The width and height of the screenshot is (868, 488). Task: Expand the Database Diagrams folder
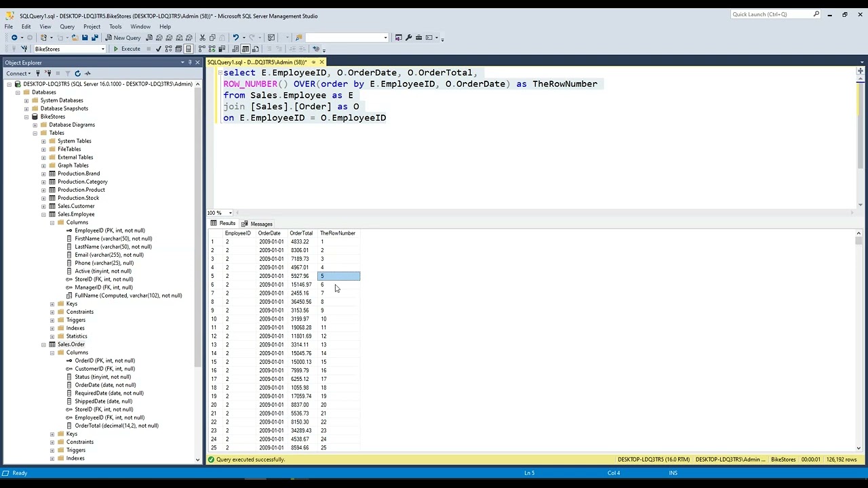[x=35, y=125]
